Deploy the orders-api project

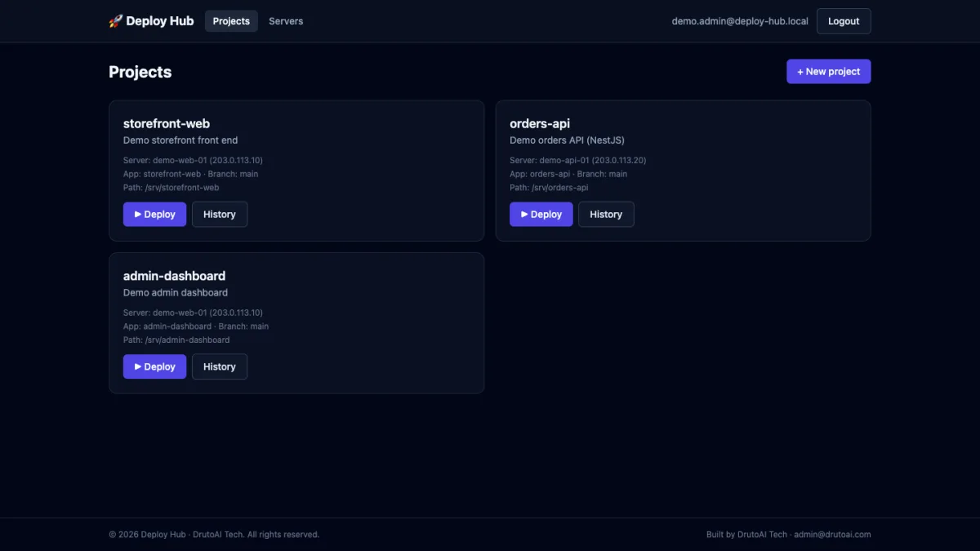point(541,214)
